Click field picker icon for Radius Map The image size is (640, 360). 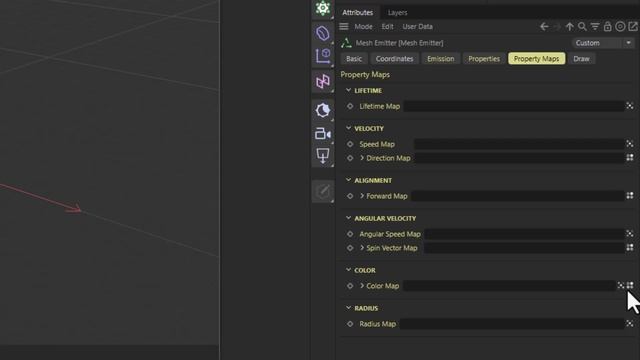point(630,324)
